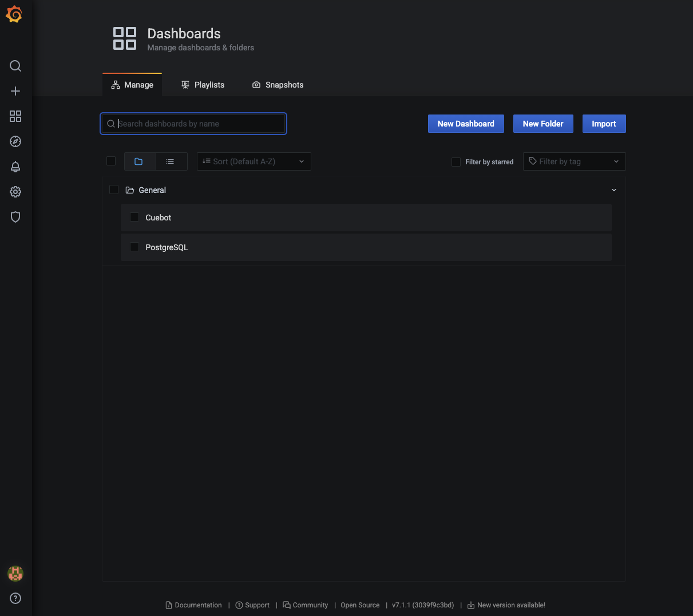Check the Cuebot dashboard checkbox
Screen dimensions: 693x616
click(x=134, y=217)
